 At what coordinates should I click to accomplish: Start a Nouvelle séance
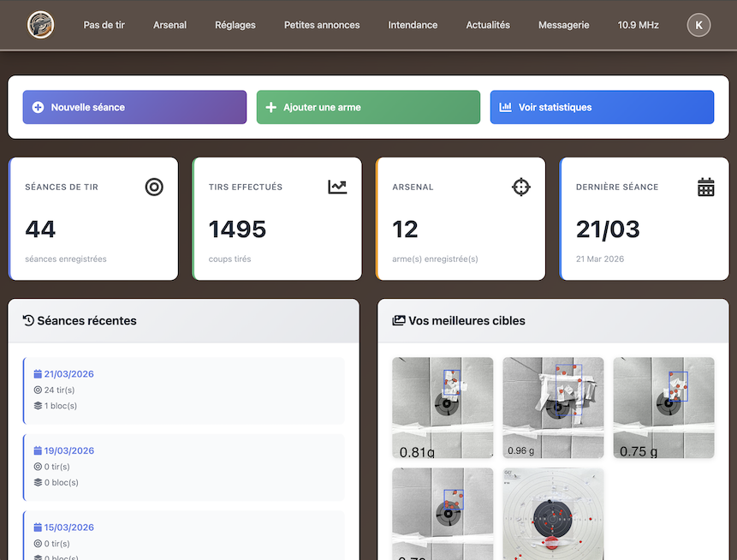134,107
